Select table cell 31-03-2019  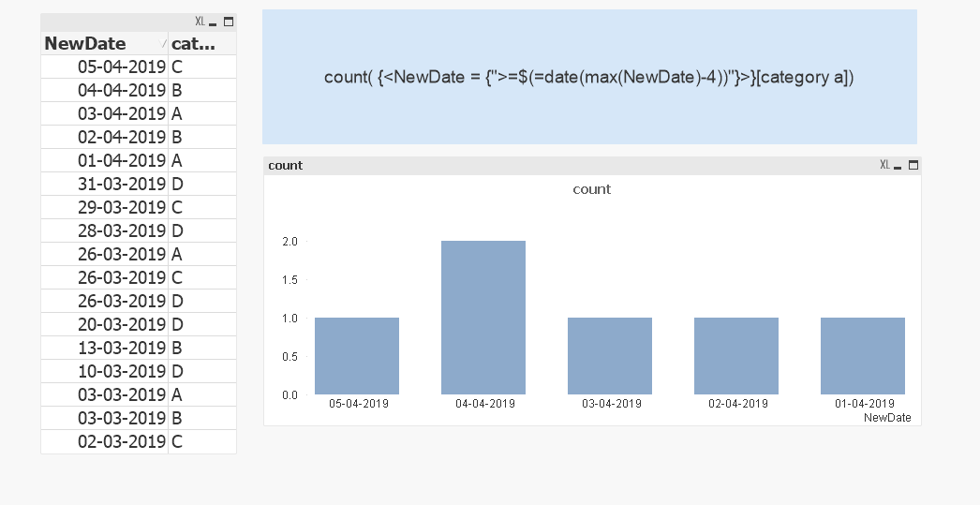[x=104, y=184]
